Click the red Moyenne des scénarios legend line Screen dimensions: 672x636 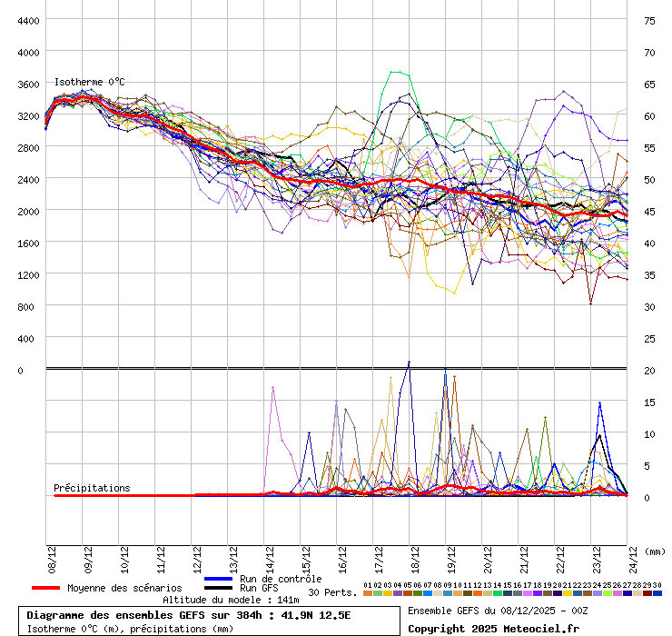[45, 588]
